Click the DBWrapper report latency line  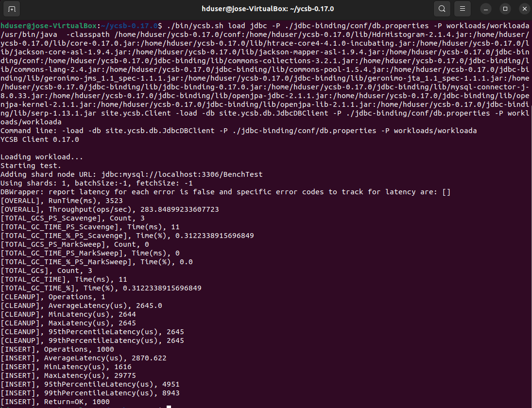coord(225,192)
